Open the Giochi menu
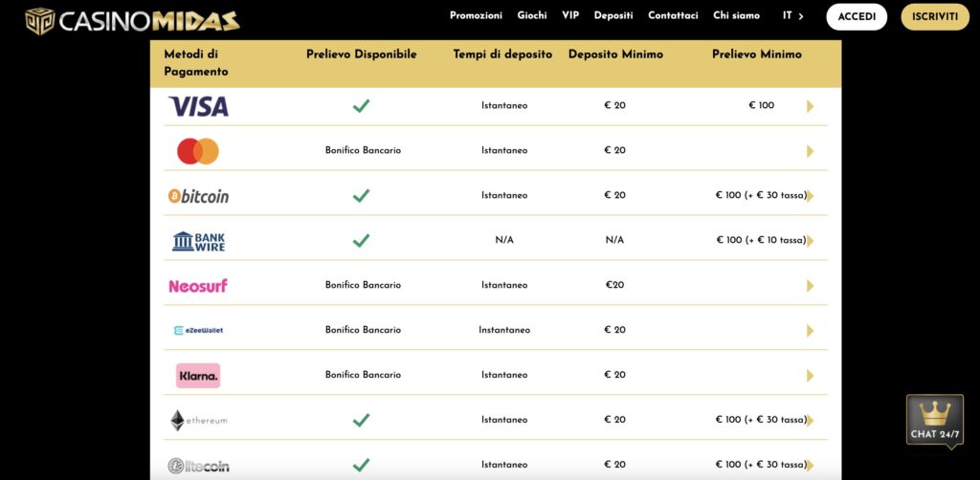The image size is (980, 480). pyautogui.click(x=532, y=15)
